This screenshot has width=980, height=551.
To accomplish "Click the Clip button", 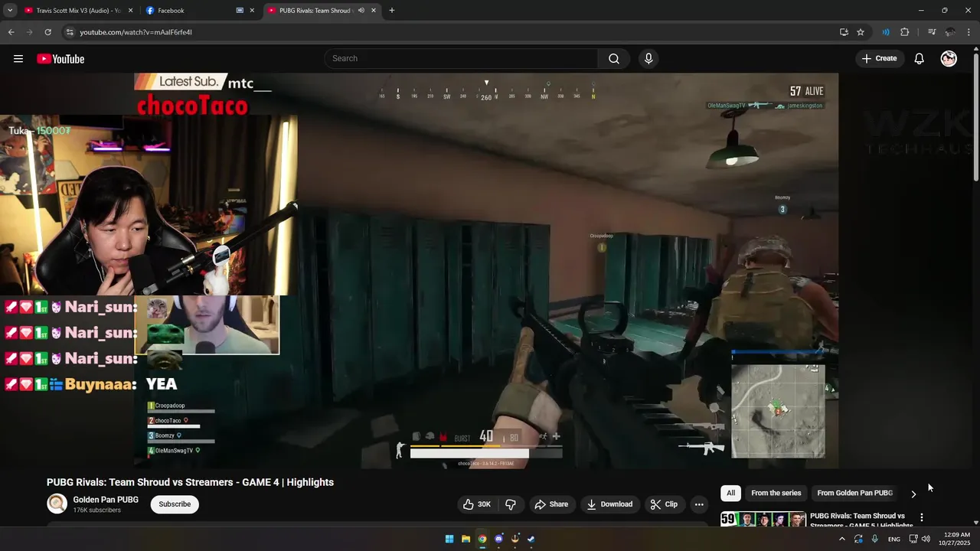I will click(664, 504).
